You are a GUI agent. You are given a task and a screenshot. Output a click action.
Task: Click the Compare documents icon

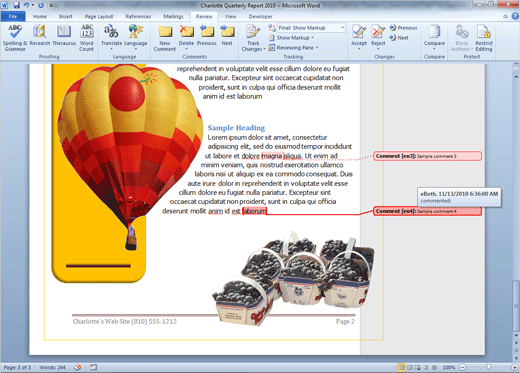434,32
